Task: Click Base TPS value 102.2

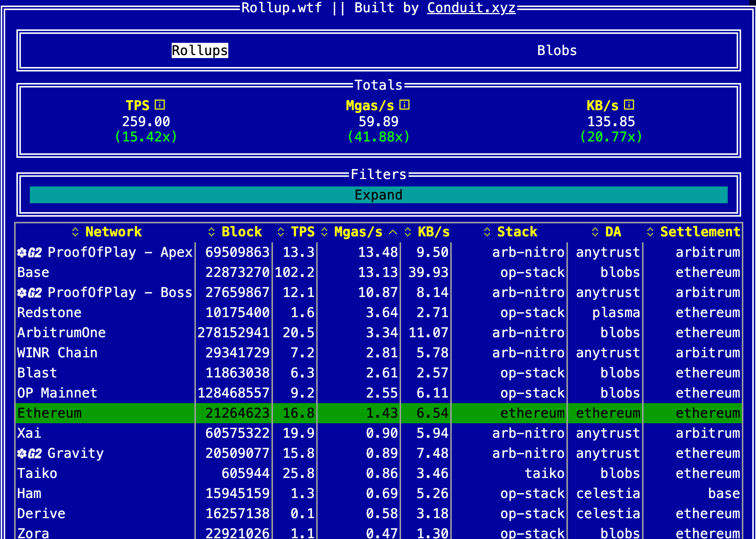Action: pyautogui.click(x=295, y=272)
